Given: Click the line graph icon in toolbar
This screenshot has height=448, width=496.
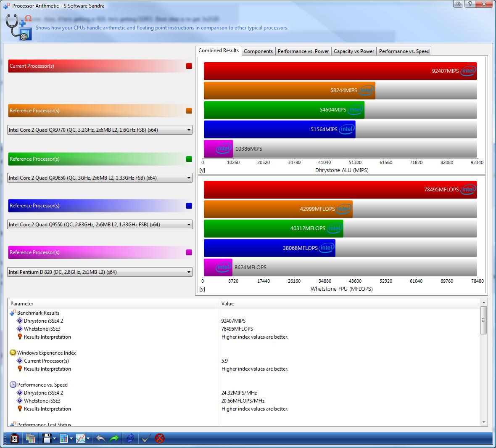Looking at the screenshot, I should click(x=80, y=438).
